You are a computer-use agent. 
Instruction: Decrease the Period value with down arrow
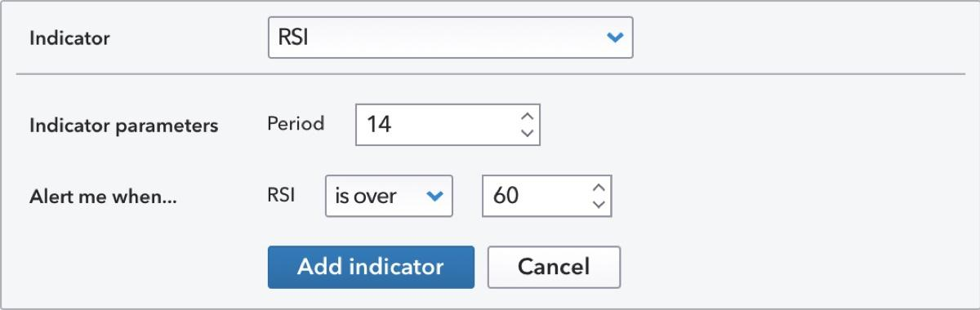point(527,133)
